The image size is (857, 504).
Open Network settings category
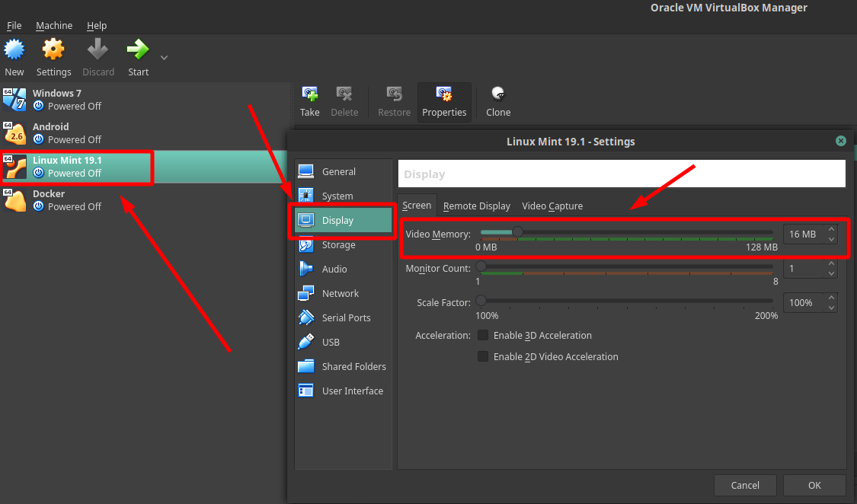[344, 293]
